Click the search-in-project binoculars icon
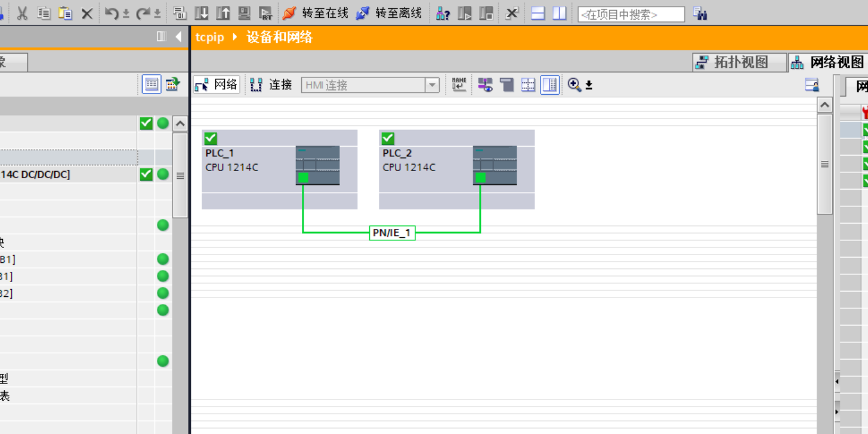 (700, 14)
